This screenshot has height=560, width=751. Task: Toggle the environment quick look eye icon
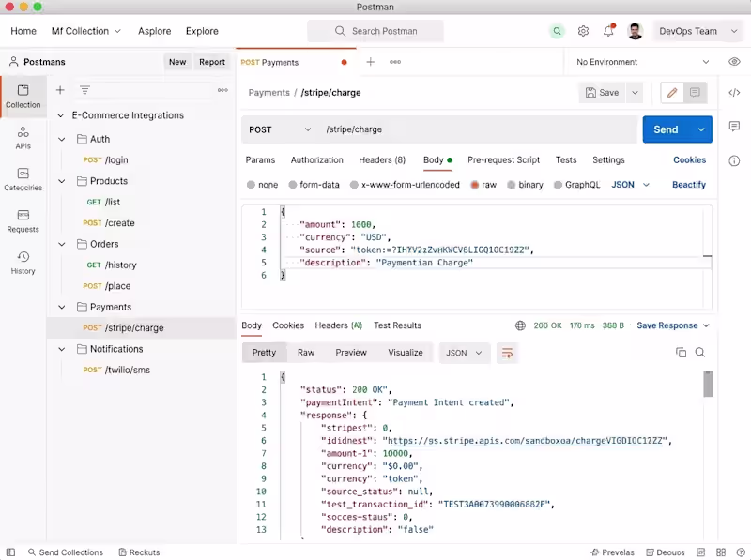coord(734,62)
